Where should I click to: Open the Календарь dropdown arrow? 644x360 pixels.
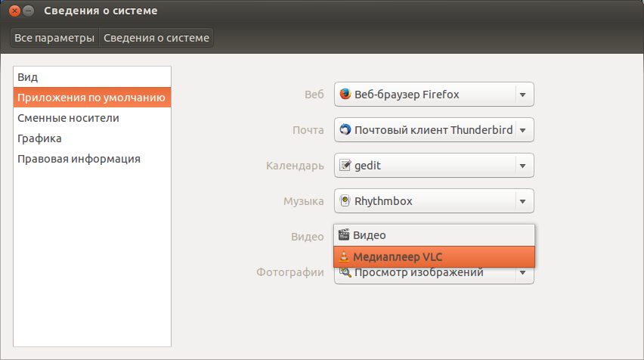(x=522, y=166)
